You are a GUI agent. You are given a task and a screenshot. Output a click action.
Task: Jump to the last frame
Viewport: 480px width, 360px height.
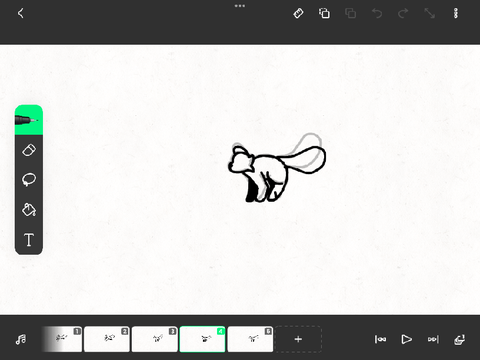(433, 339)
